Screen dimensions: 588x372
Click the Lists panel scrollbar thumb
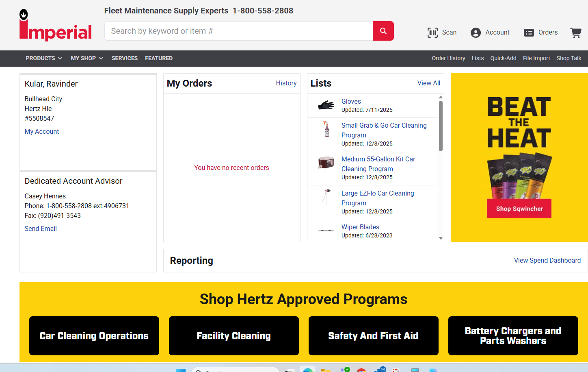[441, 126]
